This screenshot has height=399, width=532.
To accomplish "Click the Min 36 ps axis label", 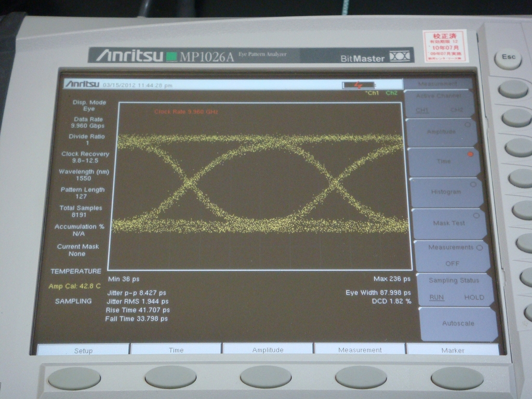I will pyautogui.click(x=124, y=279).
